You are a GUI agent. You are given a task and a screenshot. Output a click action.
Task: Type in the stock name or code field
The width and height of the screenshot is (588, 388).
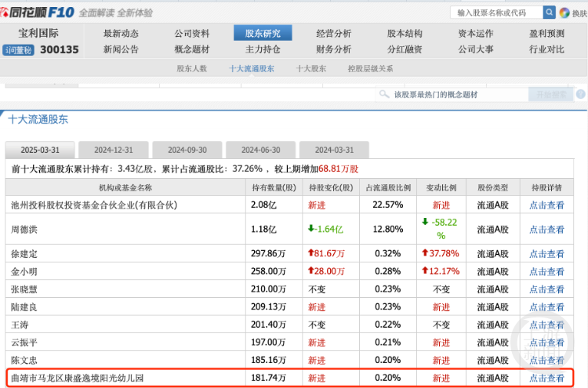coord(496,13)
